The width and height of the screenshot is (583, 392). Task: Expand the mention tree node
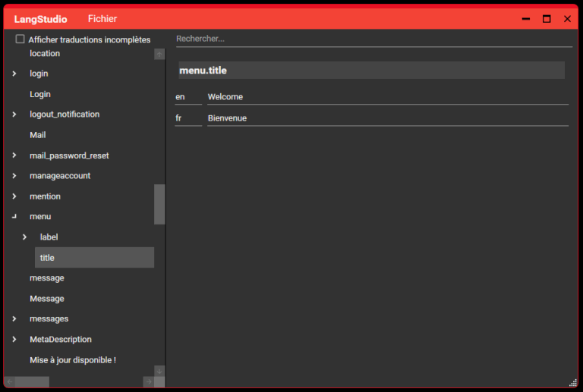[x=14, y=196]
